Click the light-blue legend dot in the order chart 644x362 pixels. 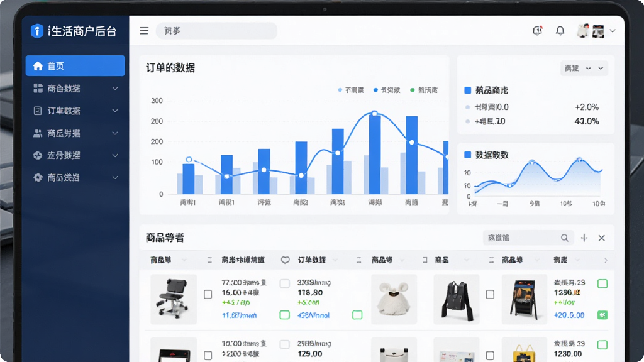pyautogui.click(x=340, y=90)
